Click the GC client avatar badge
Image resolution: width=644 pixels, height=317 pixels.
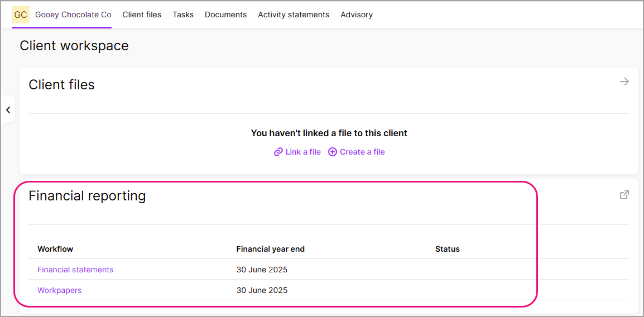21,15
